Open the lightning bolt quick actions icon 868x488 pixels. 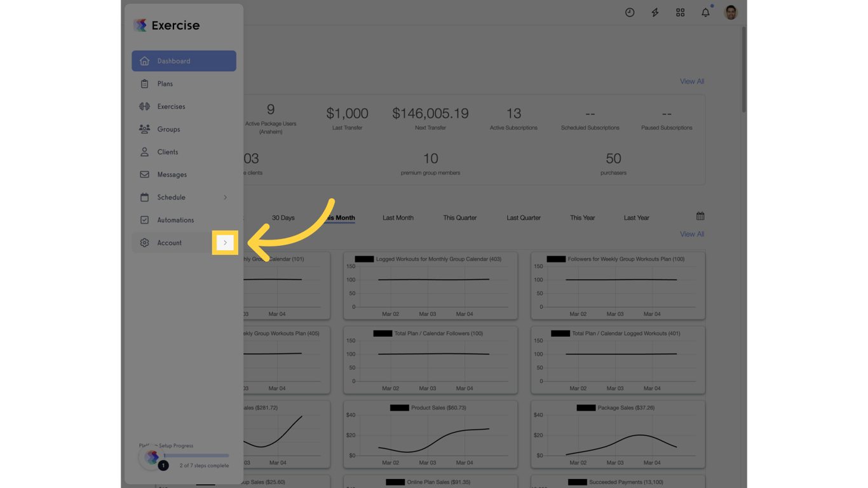(654, 12)
